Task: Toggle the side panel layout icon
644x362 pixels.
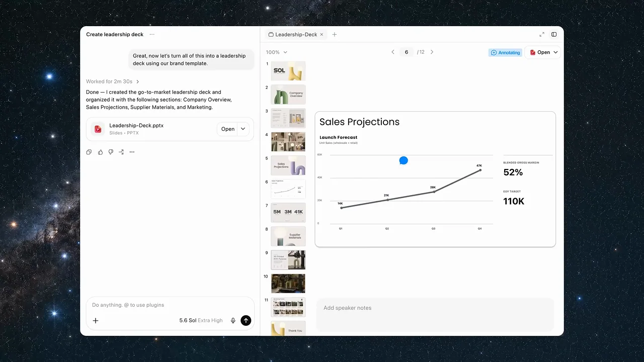Action: pyautogui.click(x=554, y=35)
